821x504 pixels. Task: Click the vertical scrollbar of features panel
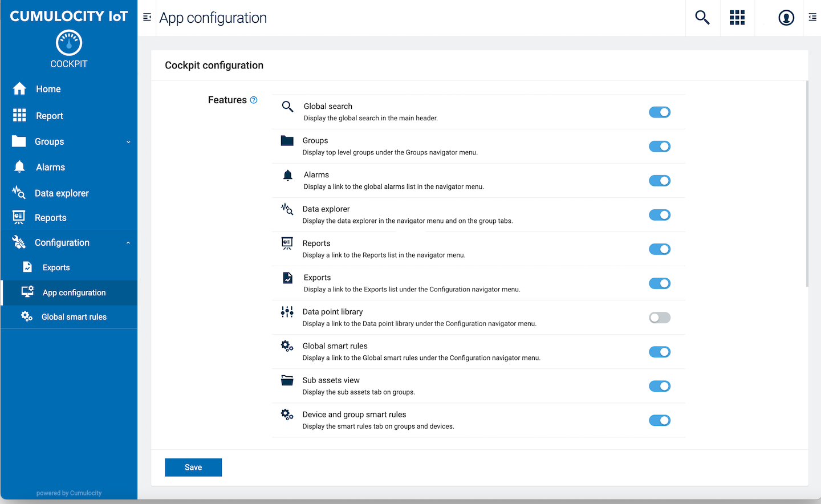click(807, 182)
